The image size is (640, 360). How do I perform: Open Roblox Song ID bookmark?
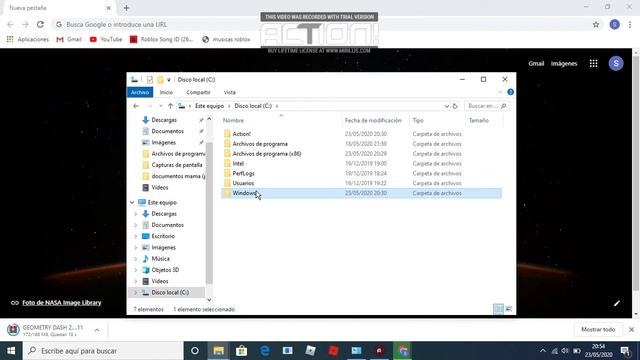[162, 39]
